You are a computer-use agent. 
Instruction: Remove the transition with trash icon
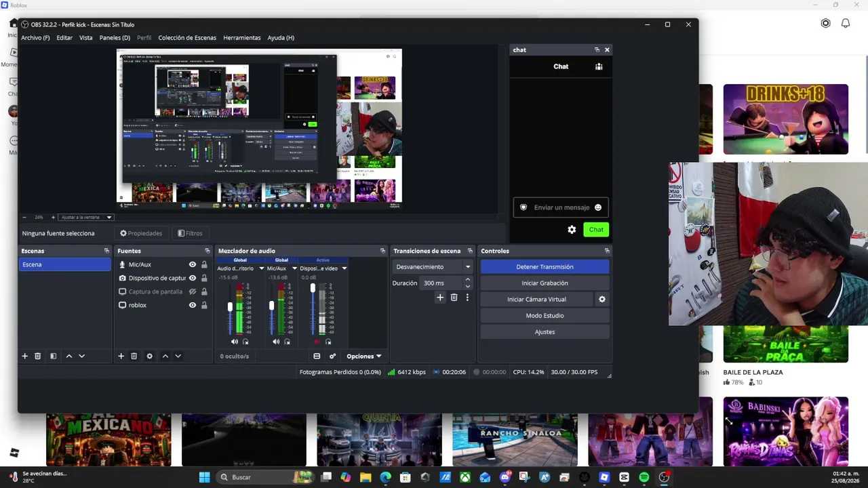tap(454, 297)
